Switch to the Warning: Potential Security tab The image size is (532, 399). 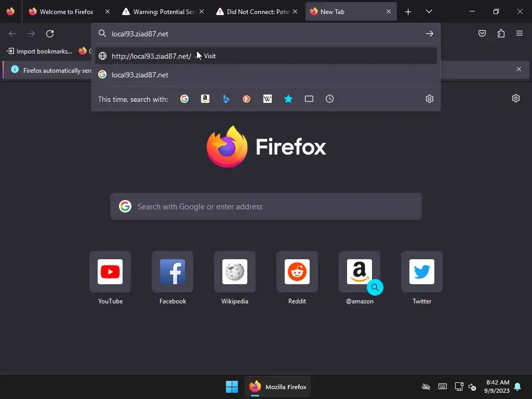(159, 11)
